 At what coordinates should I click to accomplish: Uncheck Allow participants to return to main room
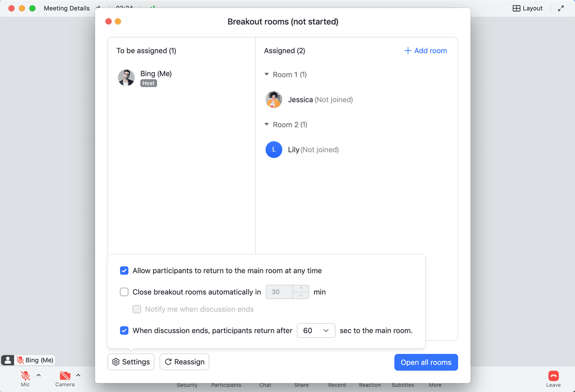click(x=124, y=271)
